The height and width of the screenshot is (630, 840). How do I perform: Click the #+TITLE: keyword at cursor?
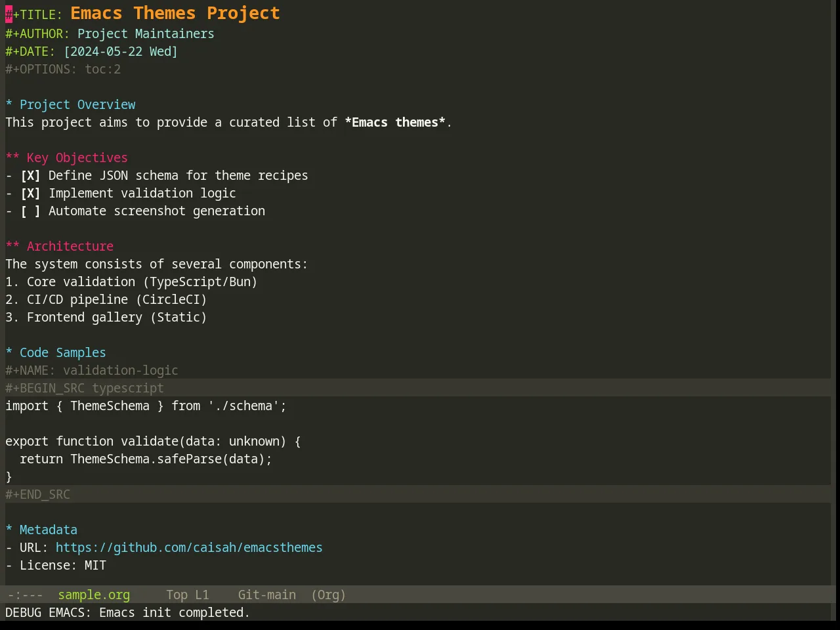pyautogui.click(x=34, y=15)
